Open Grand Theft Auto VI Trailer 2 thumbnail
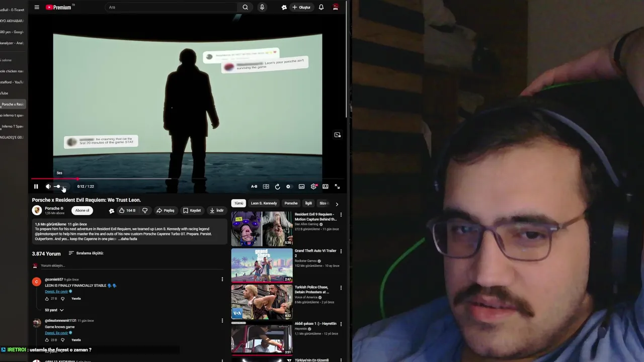 point(262,265)
